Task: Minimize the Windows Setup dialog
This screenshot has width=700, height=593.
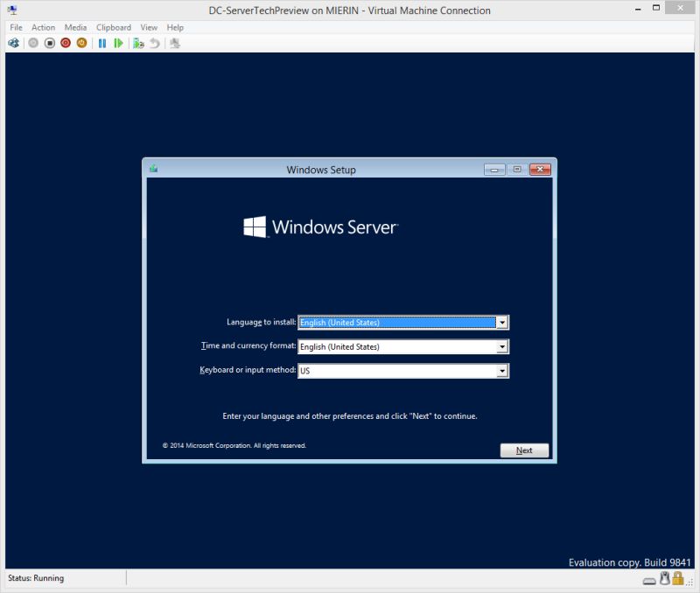Action: click(x=494, y=170)
